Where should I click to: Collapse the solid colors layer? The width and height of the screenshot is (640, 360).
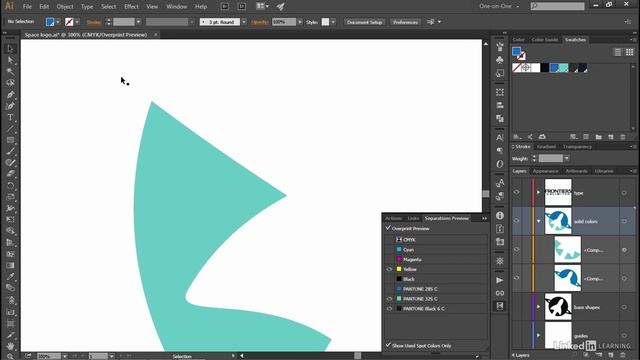click(538, 221)
